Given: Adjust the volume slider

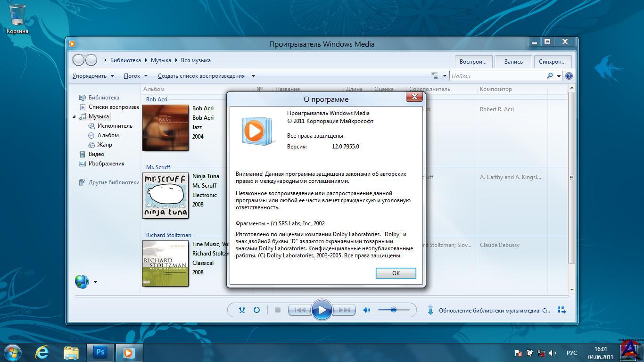Looking at the screenshot, I should pos(393,310).
